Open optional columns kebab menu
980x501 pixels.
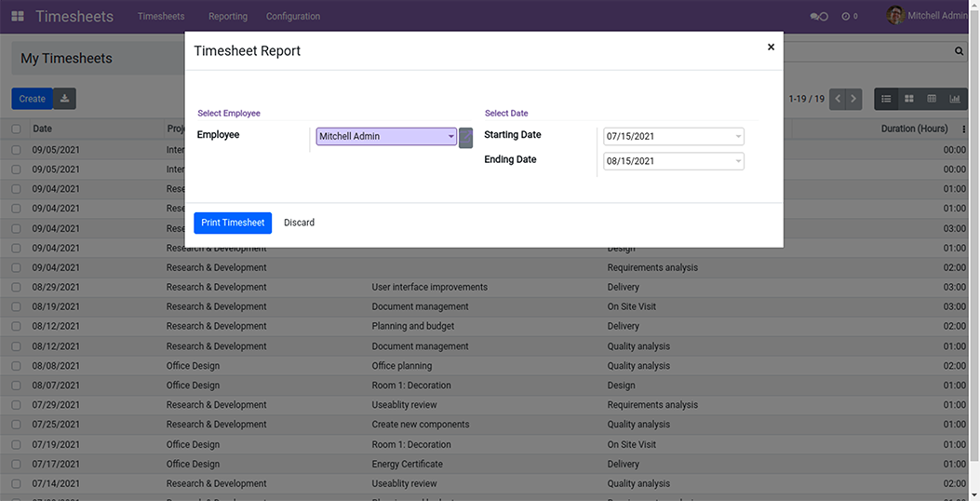point(964,129)
